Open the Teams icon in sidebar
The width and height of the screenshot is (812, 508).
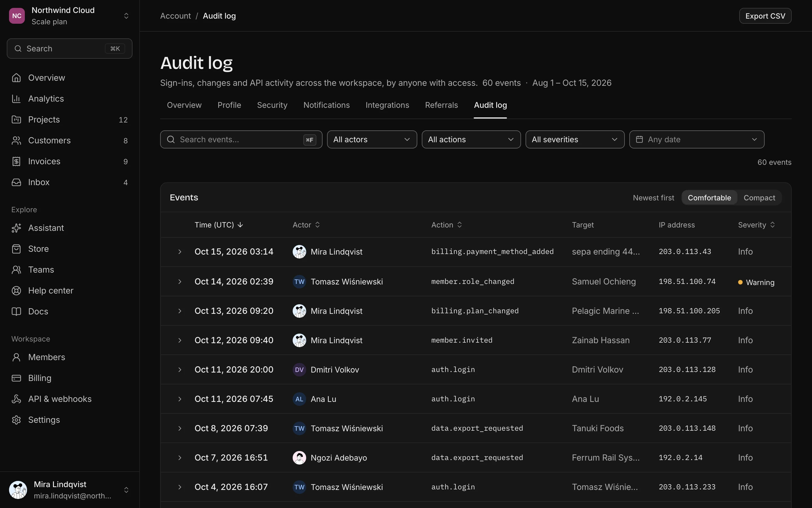(x=16, y=270)
